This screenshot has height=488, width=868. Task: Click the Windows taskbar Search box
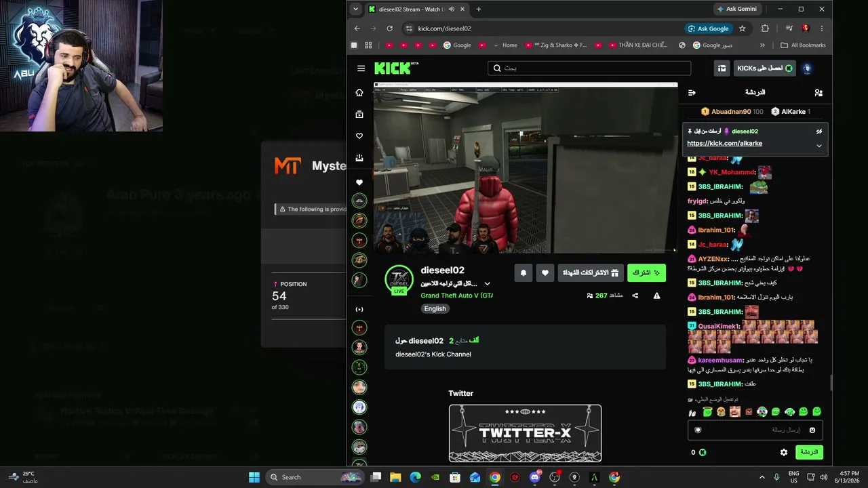coord(315,477)
